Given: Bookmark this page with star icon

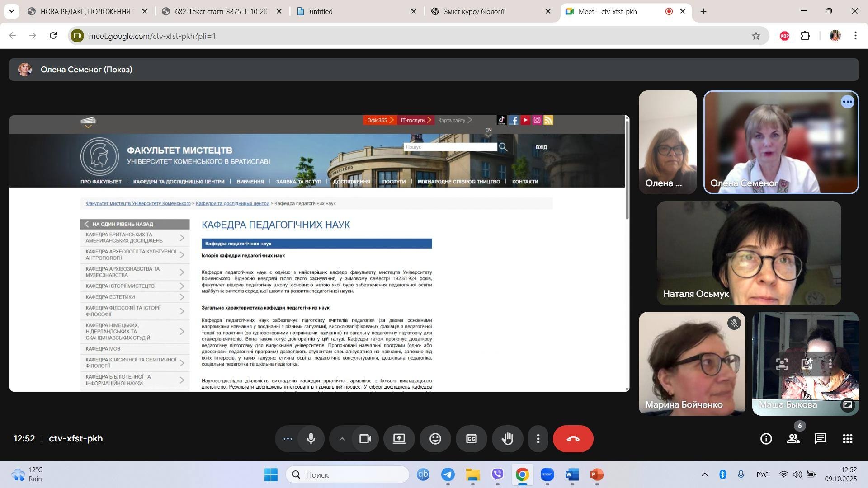Looking at the screenshot, I should click(756, 36).
